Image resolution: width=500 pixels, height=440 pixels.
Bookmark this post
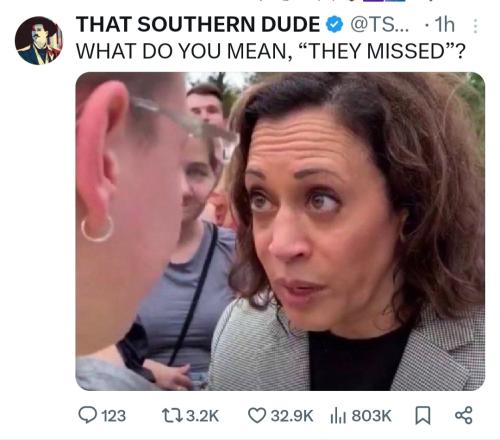coord(423,416)
